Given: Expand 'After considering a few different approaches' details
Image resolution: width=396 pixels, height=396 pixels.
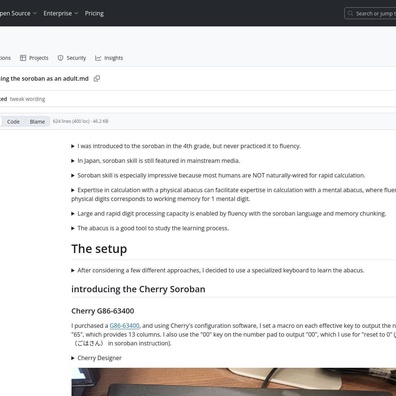Looking at the screenshot, I should 218,270.
